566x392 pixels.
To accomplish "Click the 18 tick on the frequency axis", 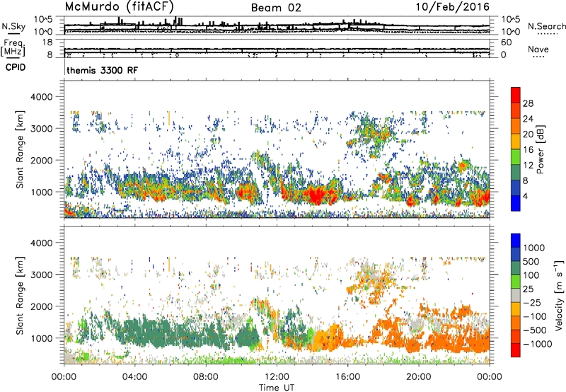I will pos(47,42).
